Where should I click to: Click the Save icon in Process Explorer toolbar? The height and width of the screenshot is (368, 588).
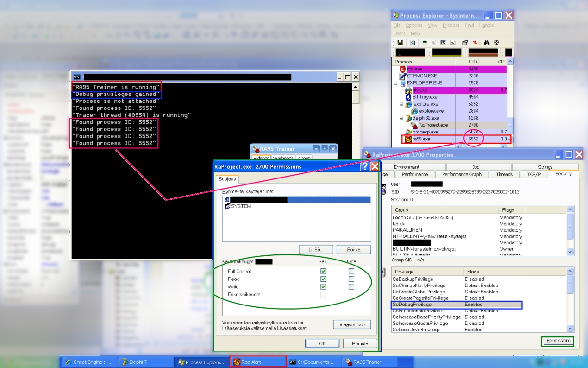[400, 43]
